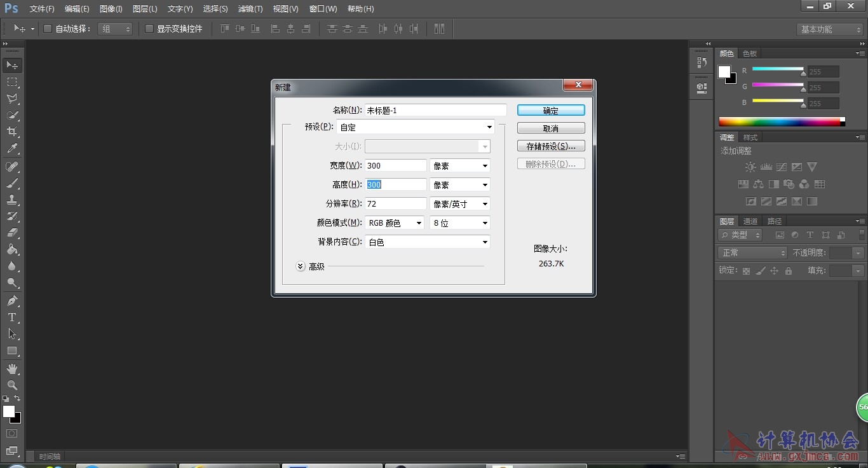Click 确定 button in New dialog

pyautogui.click(x=551, y=110)
